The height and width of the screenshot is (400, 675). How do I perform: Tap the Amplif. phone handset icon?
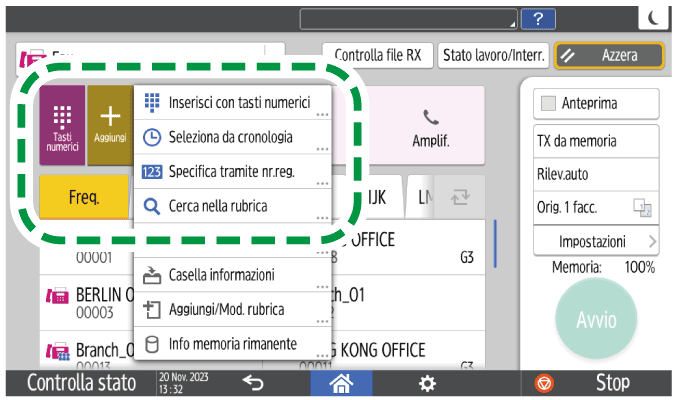tap(431, 117)
